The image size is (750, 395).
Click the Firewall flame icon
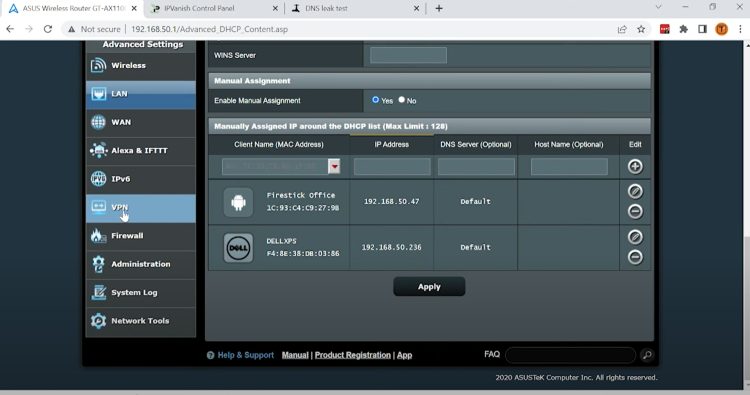click(x=98, y=236)
